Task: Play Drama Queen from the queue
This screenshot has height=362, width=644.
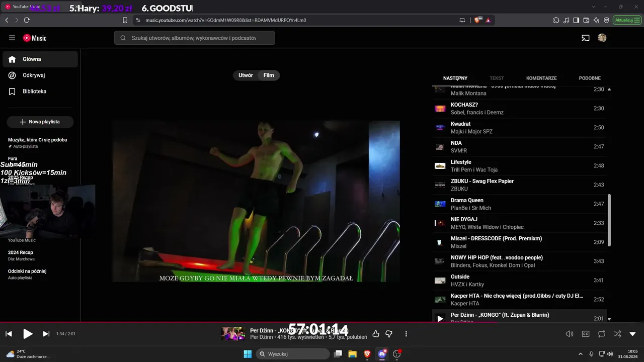Action: [520, 204]
